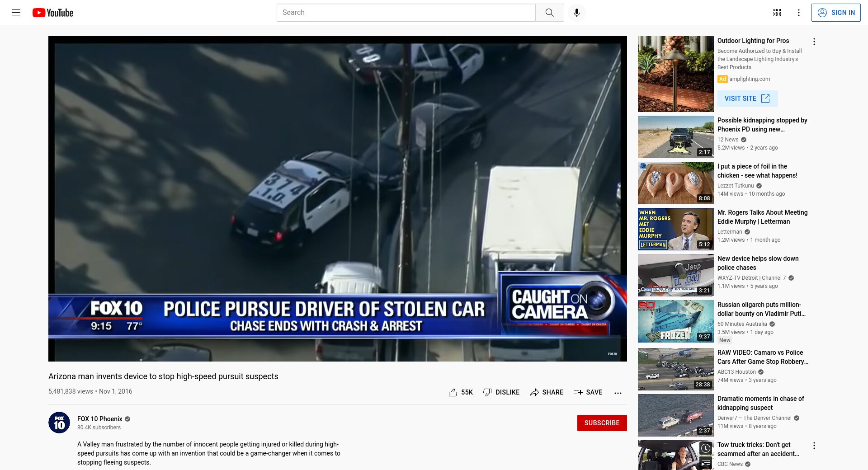Open the Outdoor Lighting ad thumbnail

pos(676,74)
